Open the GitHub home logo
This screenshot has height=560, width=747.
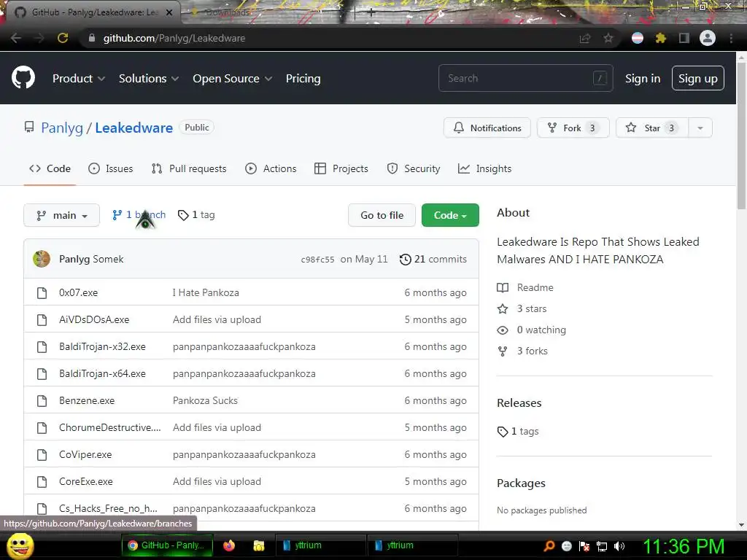(x=23, y=77)
